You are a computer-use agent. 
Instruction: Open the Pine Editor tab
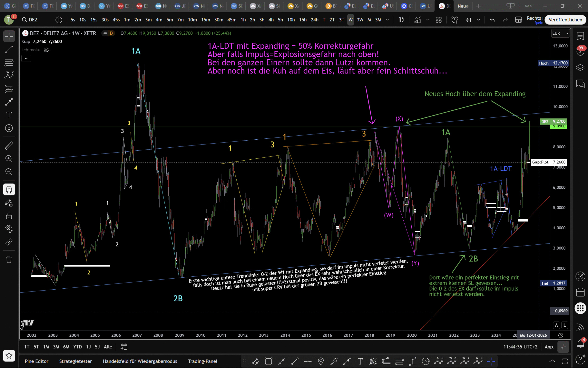coord(36,361)
